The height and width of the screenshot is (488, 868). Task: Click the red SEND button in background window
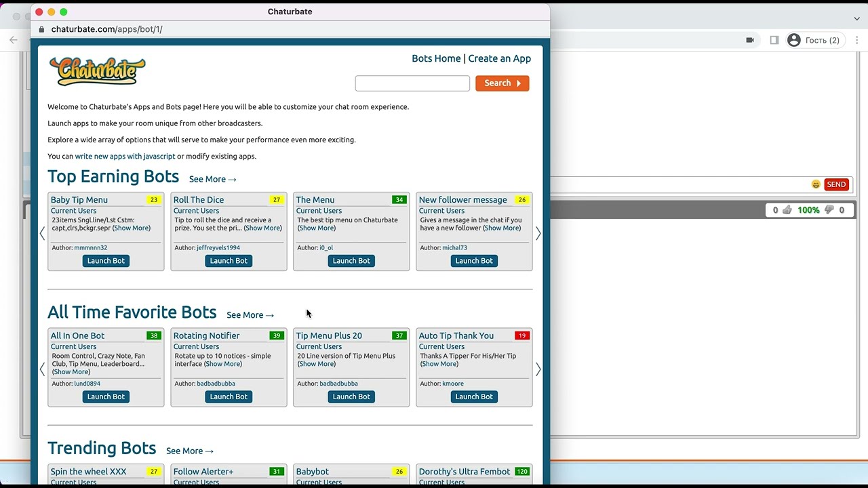[x=837, y=184]
